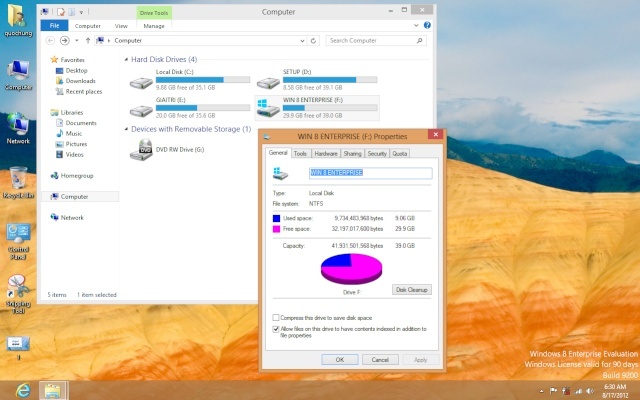
Task: Open recent locations dropdown arrow
Action: [77, 40]
